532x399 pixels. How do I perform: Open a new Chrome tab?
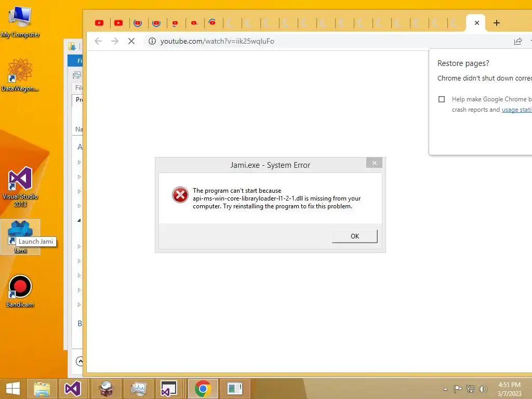click(496, 23)
